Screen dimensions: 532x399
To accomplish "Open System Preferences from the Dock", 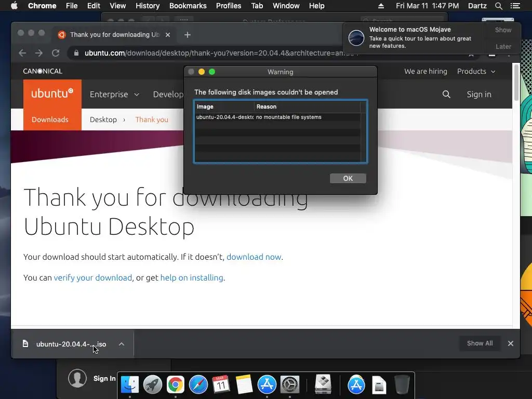I will point(290,384).
